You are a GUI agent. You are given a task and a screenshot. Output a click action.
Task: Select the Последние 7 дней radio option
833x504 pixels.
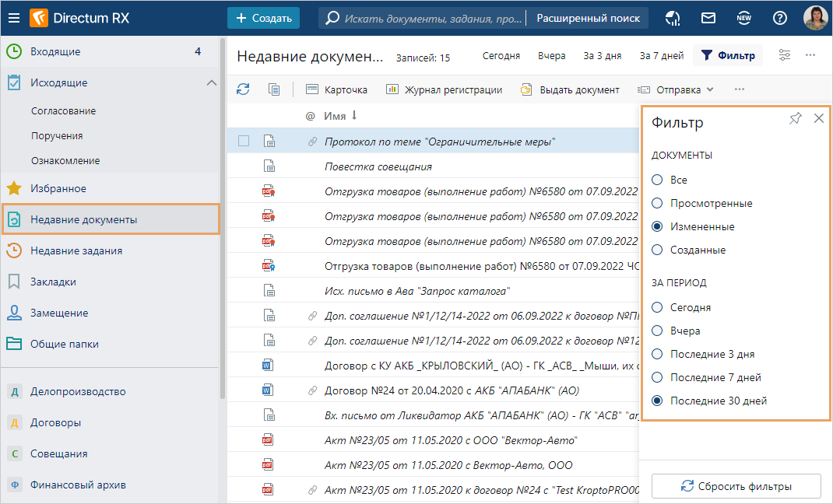coord(657,377)
